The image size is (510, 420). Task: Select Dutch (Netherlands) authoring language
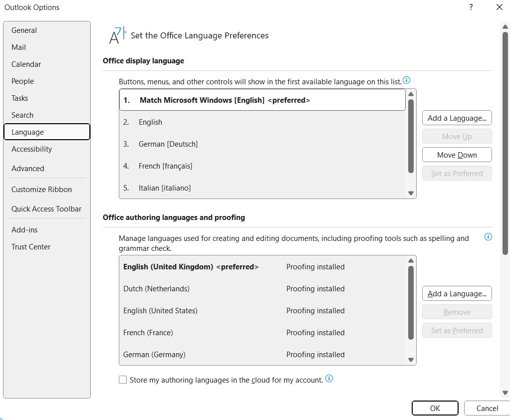coord(262,288)
